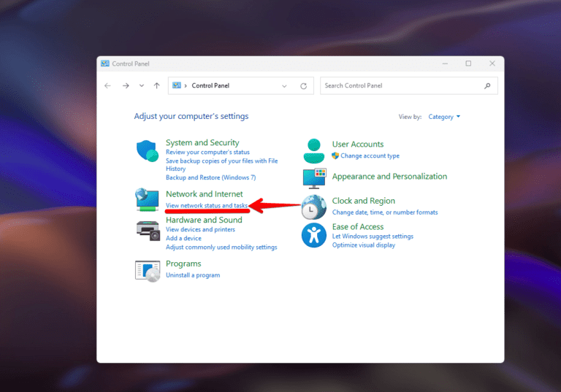
Task: Expand the address bar history dropdown
Action: click(284, 86)
